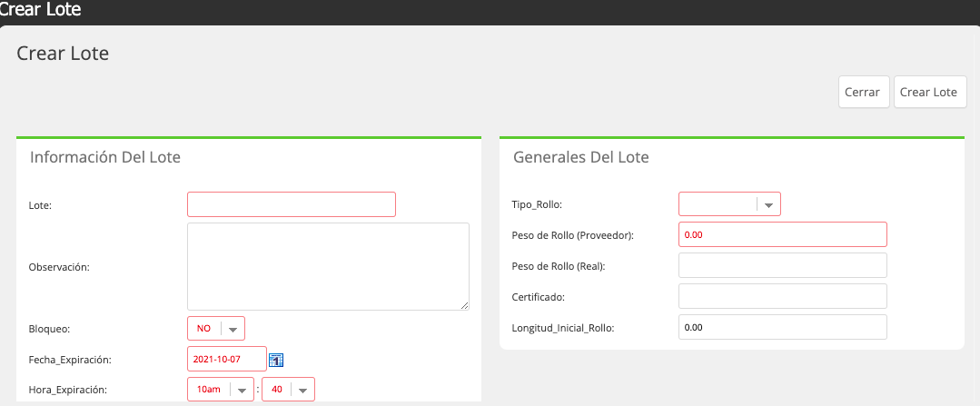Click the Fecha_Expiración date field

click(227, 359)
